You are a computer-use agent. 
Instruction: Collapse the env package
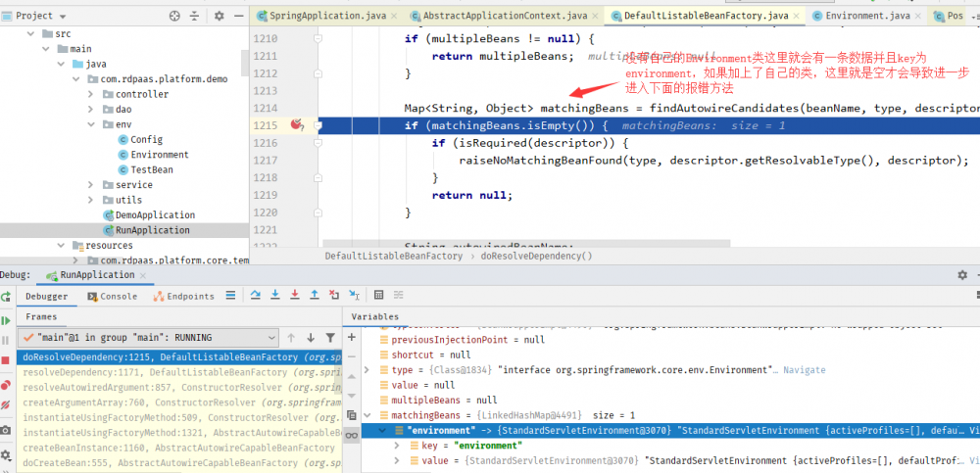tap(90, 124)
